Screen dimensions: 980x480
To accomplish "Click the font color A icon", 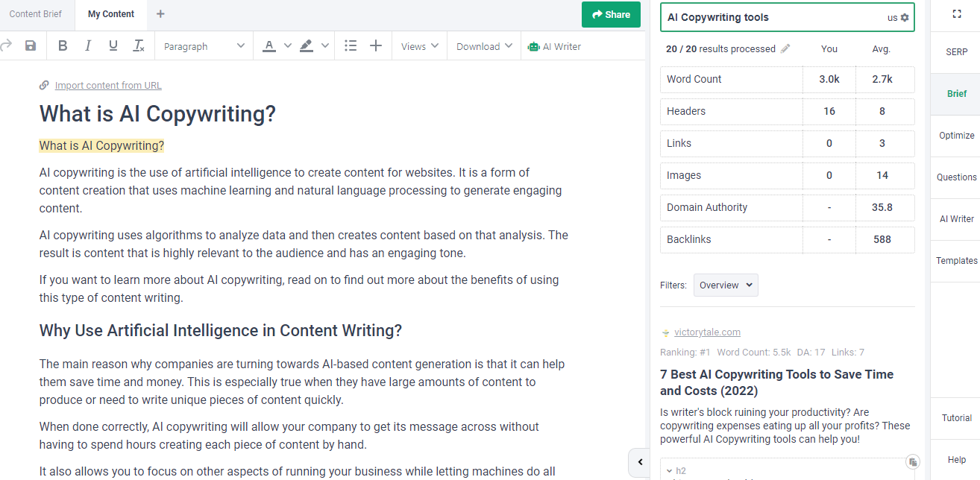I will tap(270, 46).
